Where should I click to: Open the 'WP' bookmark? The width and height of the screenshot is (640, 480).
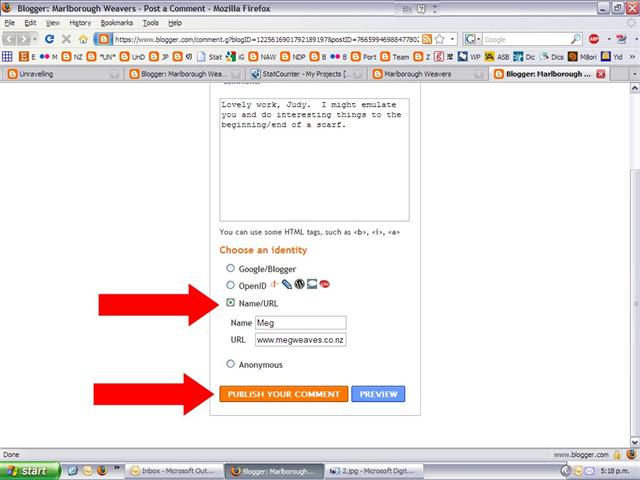pos(469,57)
